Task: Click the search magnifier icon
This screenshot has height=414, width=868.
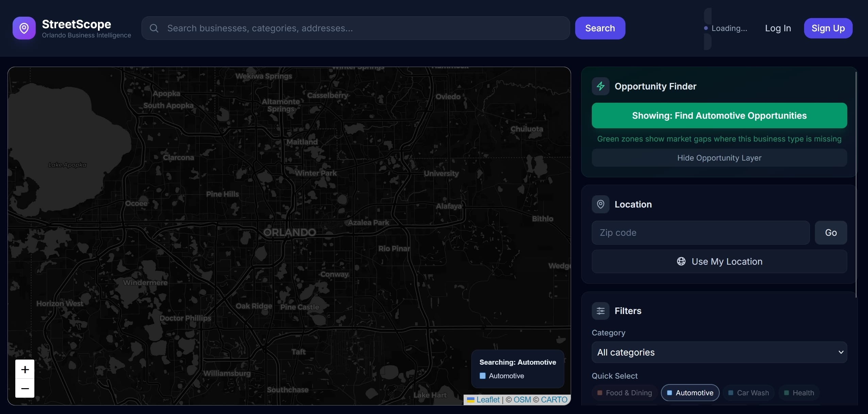Action: pos(155,28)
